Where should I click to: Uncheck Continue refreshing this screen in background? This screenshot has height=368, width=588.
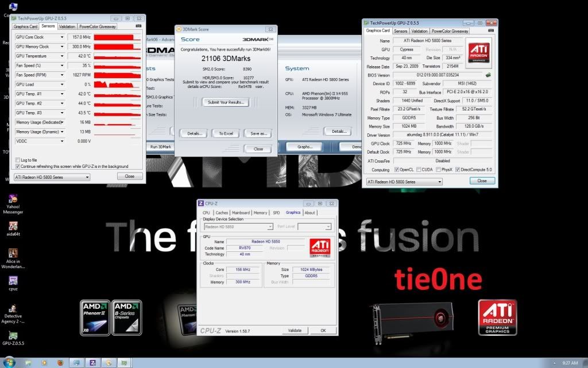coord(18,166)
